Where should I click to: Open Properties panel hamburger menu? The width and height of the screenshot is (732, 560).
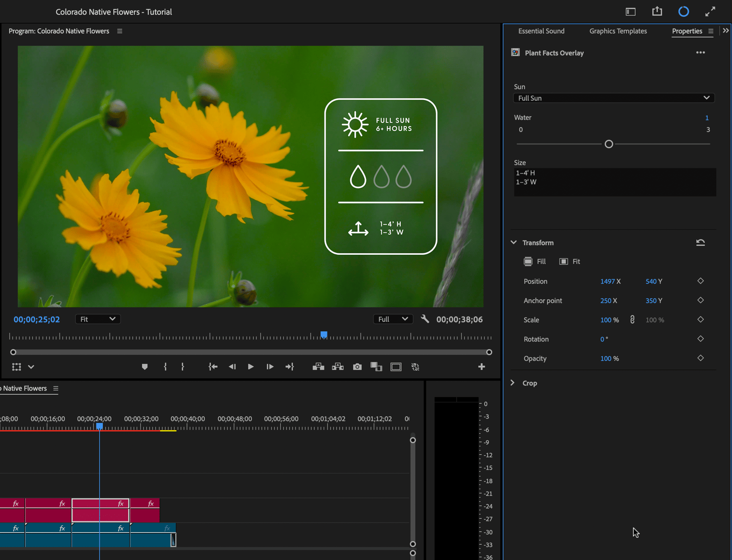point(711,31)
